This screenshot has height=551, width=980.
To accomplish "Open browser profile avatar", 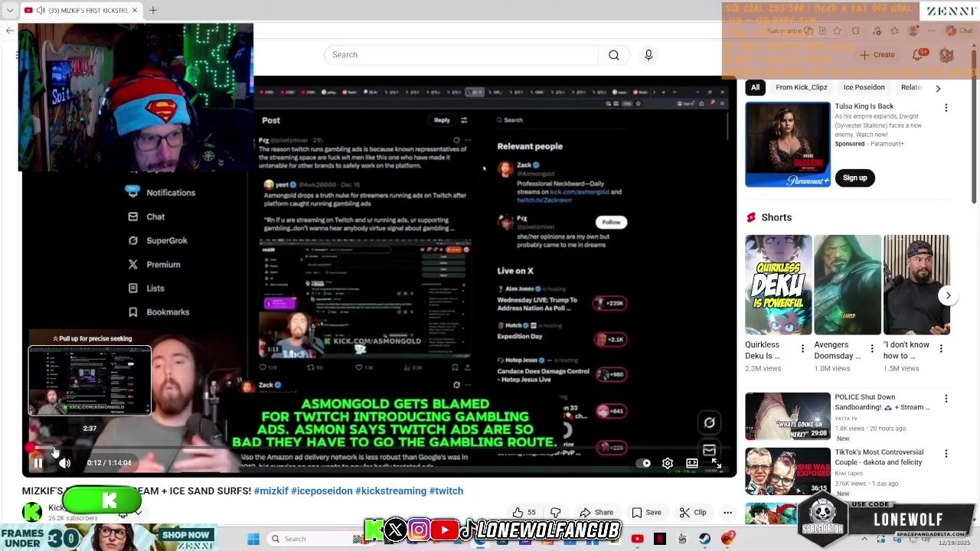I will [913, 31].
